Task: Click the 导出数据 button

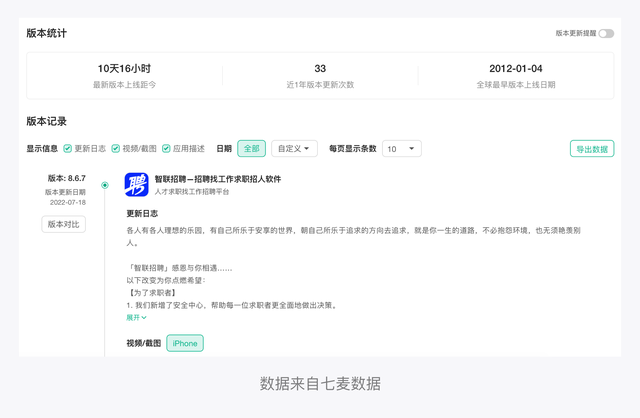Action: click(592, 149)
